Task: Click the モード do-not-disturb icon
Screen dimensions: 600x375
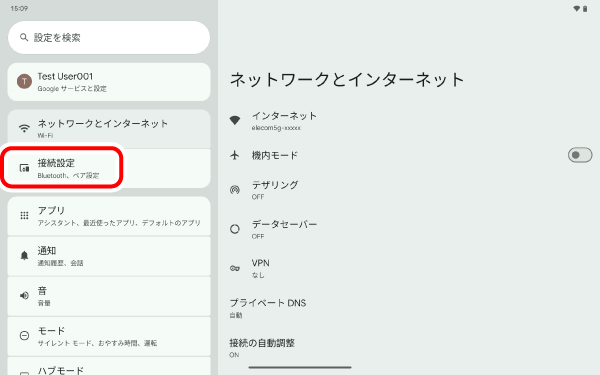Action: pyautogui.click(x=24, y=336)
